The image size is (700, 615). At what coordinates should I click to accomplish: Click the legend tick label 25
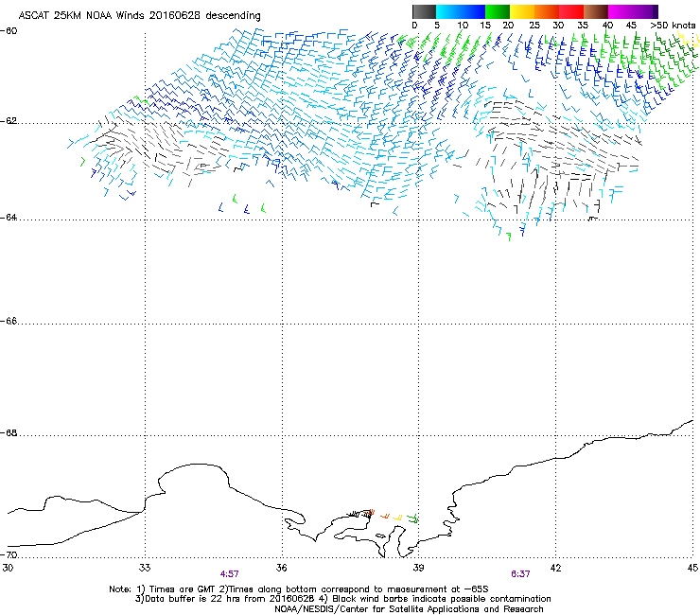[534, 25]
